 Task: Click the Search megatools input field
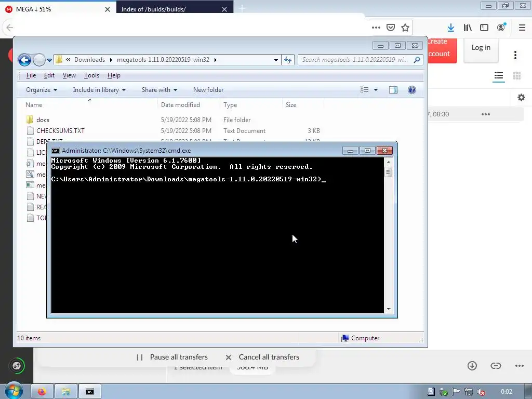[x=355, y=60]
